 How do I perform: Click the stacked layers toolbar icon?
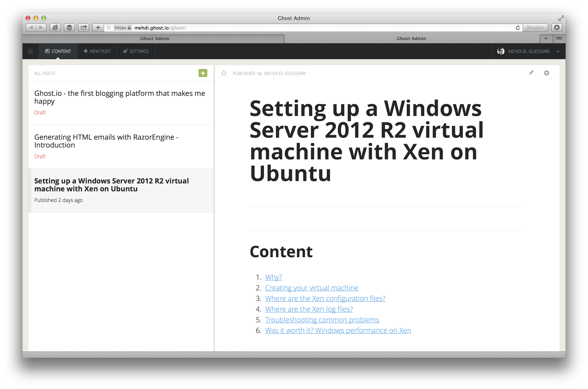coord(69,28)
